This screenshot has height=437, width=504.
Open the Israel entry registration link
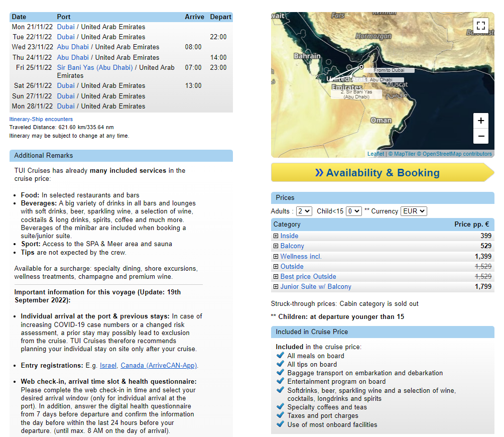pyautogui.click(x=108, y=366)
